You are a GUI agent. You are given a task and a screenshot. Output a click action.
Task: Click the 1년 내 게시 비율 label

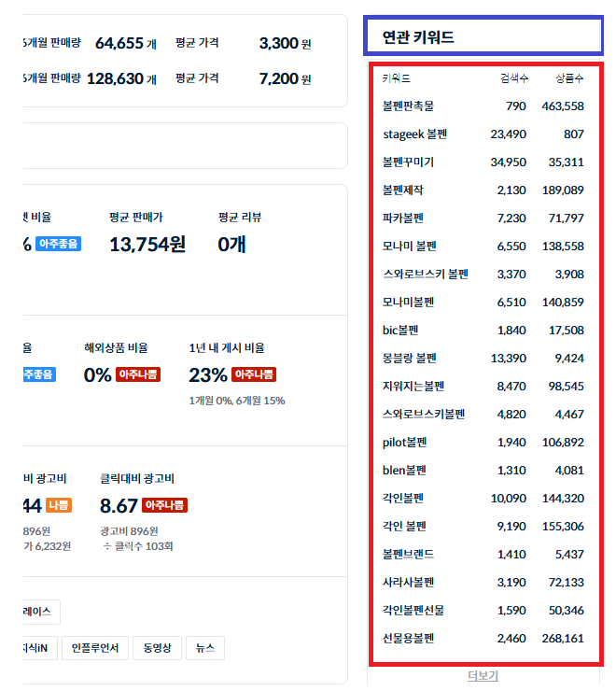[227, 347]
